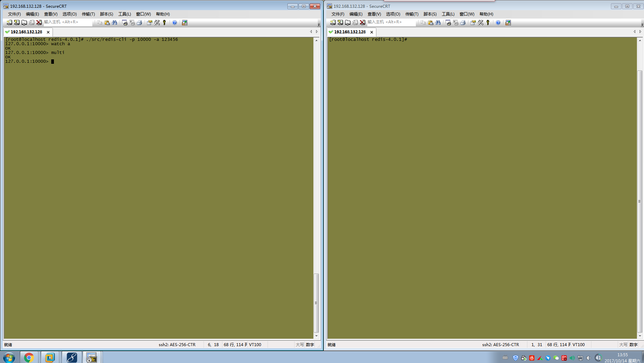Click volume speaker tray icon

click(588, 358)
